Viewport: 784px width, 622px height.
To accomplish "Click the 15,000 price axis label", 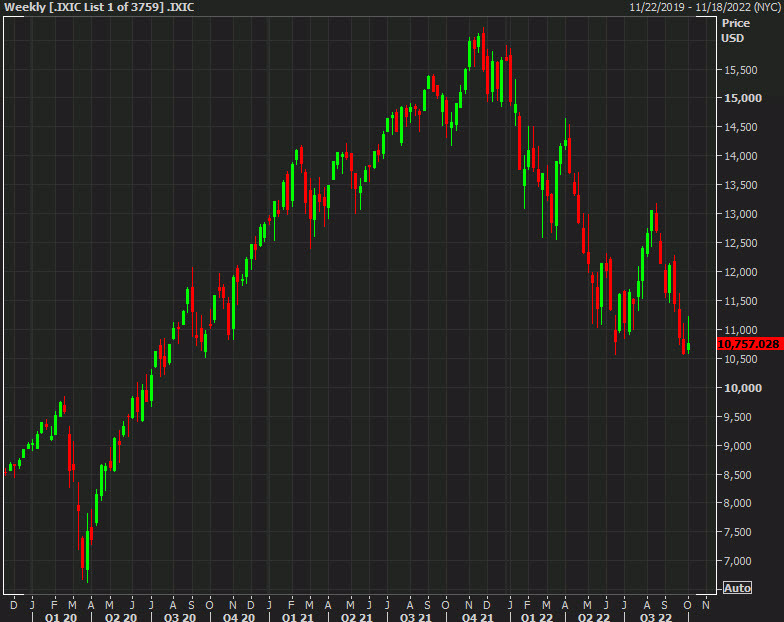I will [743, 98].
